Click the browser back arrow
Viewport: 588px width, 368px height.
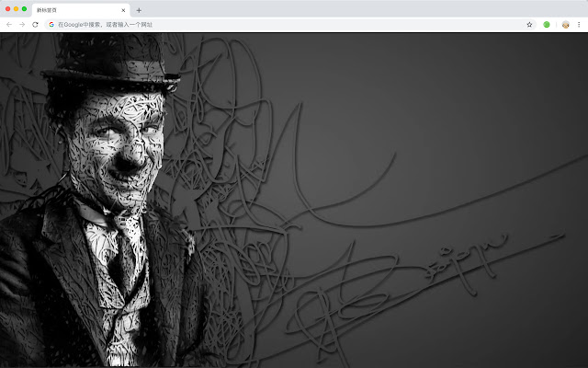point(9,25)
